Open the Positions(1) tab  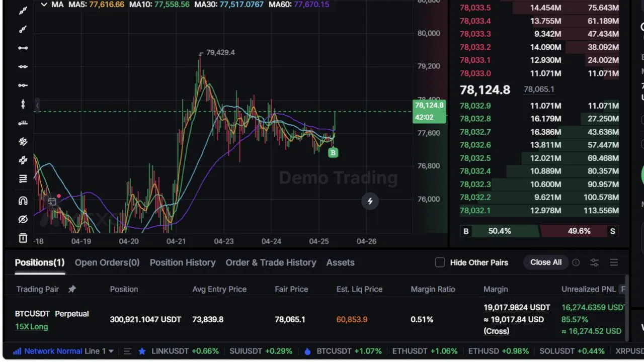tap(40, 262)
